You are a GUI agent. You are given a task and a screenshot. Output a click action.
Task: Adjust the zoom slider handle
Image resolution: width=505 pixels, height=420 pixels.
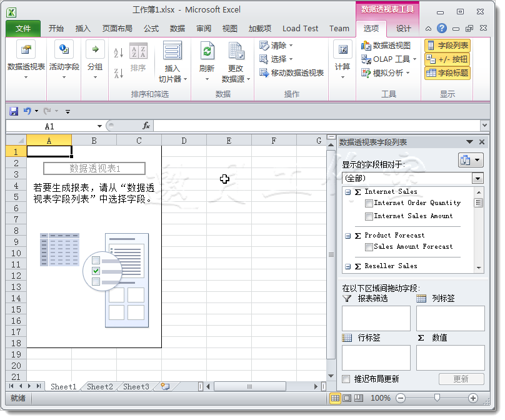(x=437, y=398)
